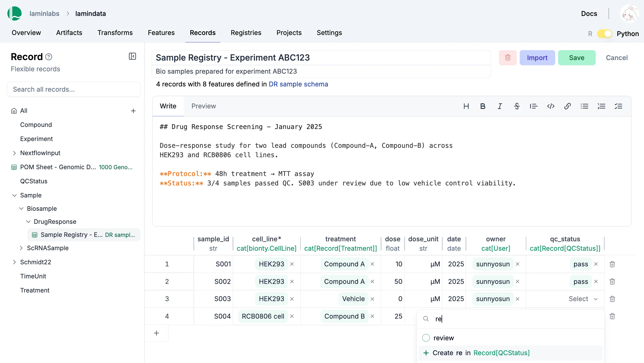Expand the Schmidt22 tree item
Viewport: 644px width, 363px height.
14,262
